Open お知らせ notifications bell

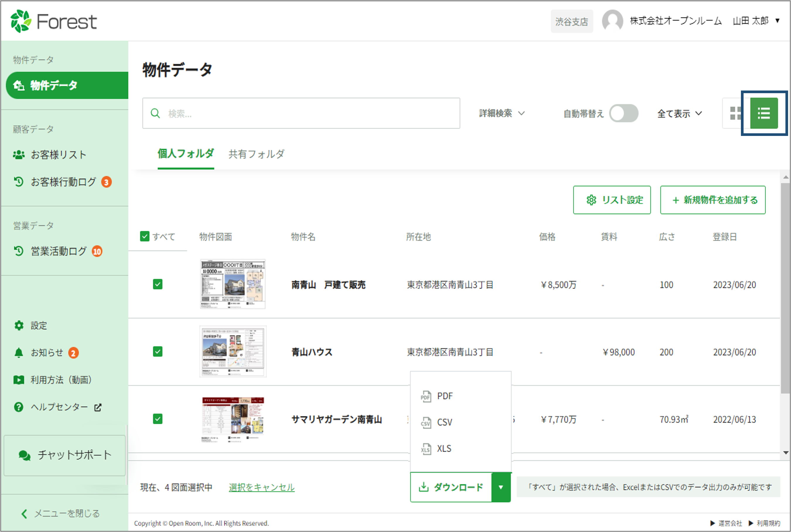pos(19,353)
